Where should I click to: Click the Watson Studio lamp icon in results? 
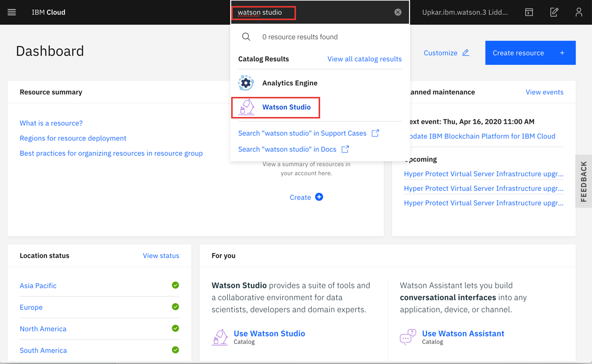[247, 107]
